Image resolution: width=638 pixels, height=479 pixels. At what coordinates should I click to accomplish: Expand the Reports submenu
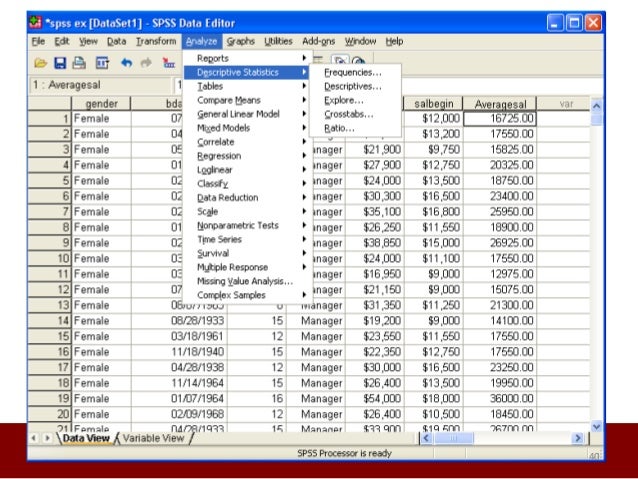[x=248, y=58]
